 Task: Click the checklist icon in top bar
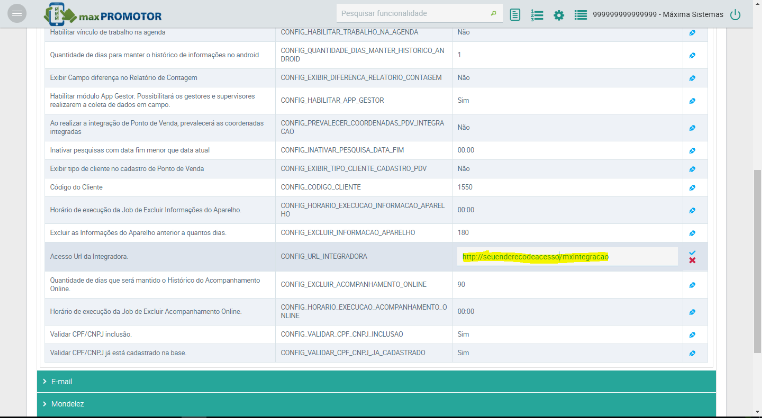click(537, 15)
